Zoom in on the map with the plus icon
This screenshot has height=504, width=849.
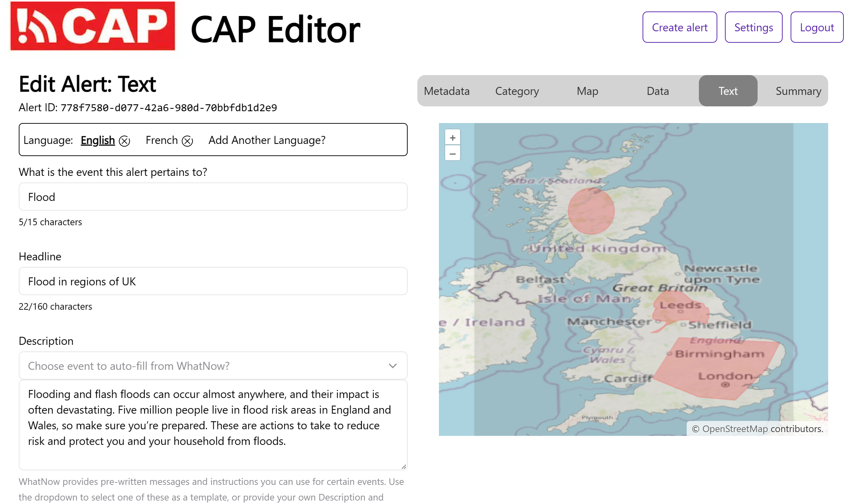coord(452,137)
